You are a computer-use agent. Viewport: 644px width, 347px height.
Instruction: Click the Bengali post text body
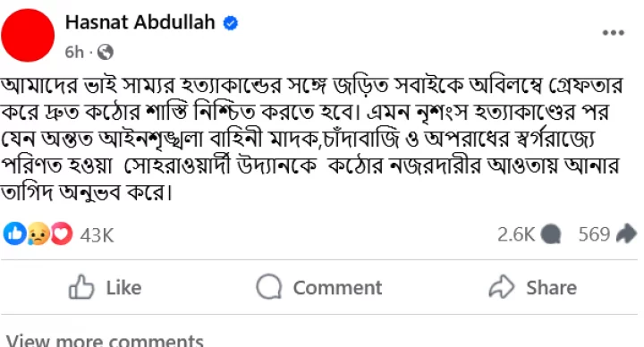(312, 139)
